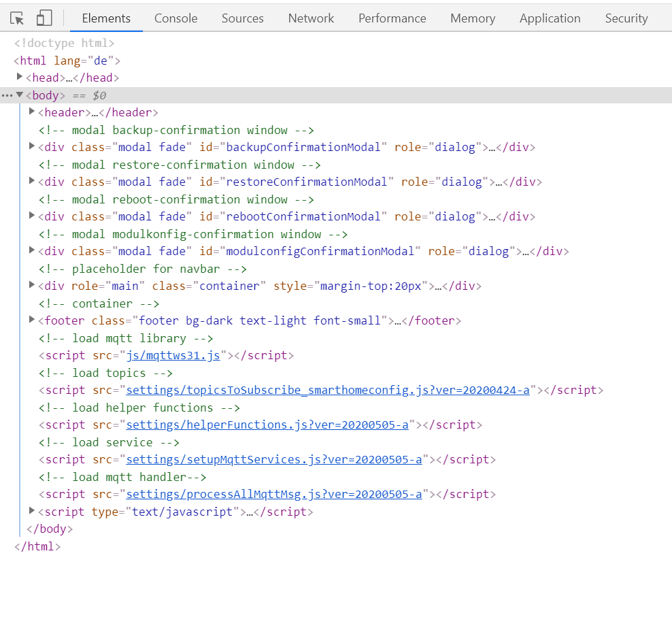Toggle the device toolbar icon

point(44,18)
